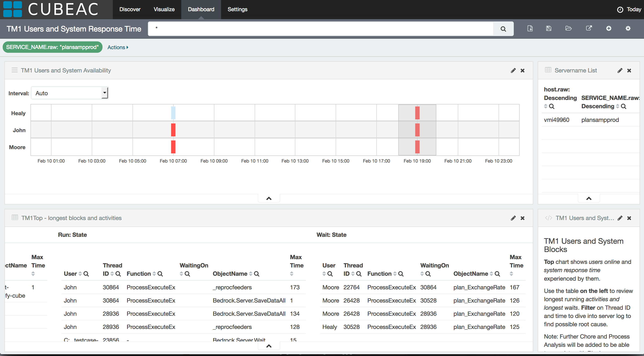Sort Run State table by ObjectName
This screenshot has width=644, height=356.
pos(250,274)
